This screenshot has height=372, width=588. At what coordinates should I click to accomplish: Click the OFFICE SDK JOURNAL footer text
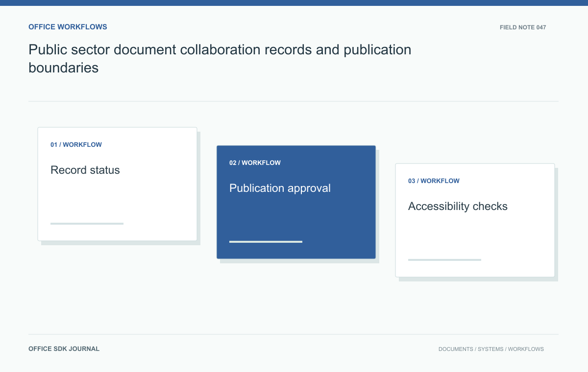pos(64,349)
